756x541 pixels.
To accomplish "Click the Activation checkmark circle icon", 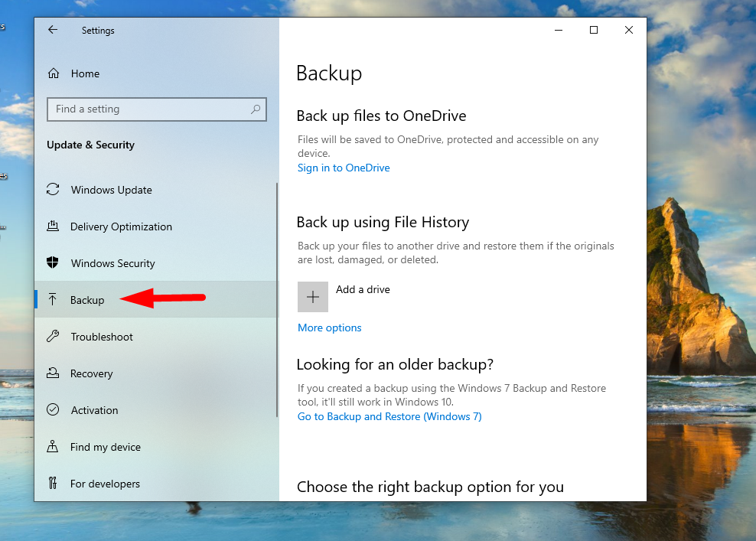I will pos(53,410).
